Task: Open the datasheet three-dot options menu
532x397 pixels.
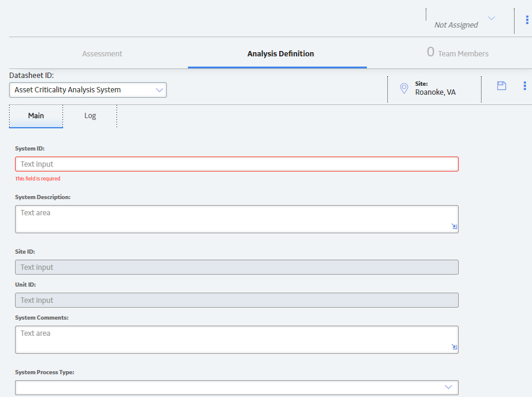Action: [525, 86]
